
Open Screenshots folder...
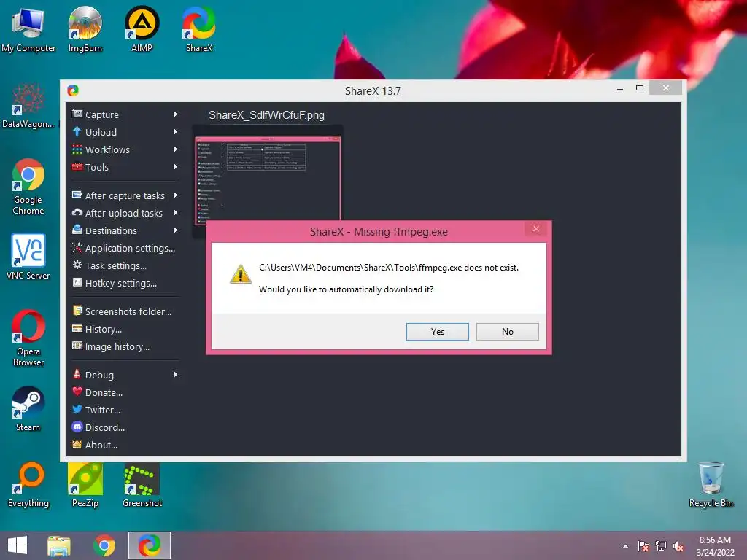pyautogui.click(x=125, y=311)
